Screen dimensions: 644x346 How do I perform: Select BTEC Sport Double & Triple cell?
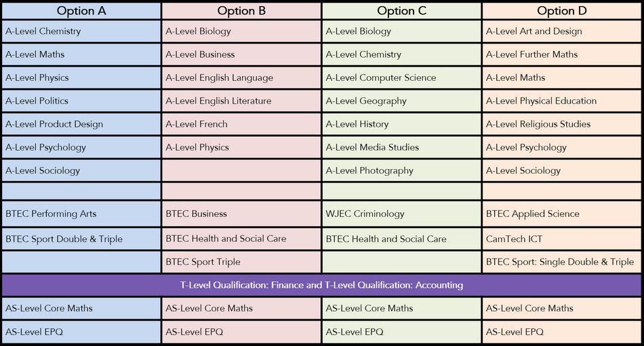(64, 239)
